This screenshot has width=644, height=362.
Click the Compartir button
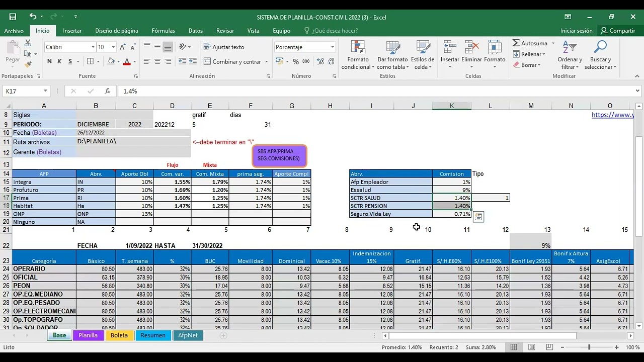[x=618, y=31]
